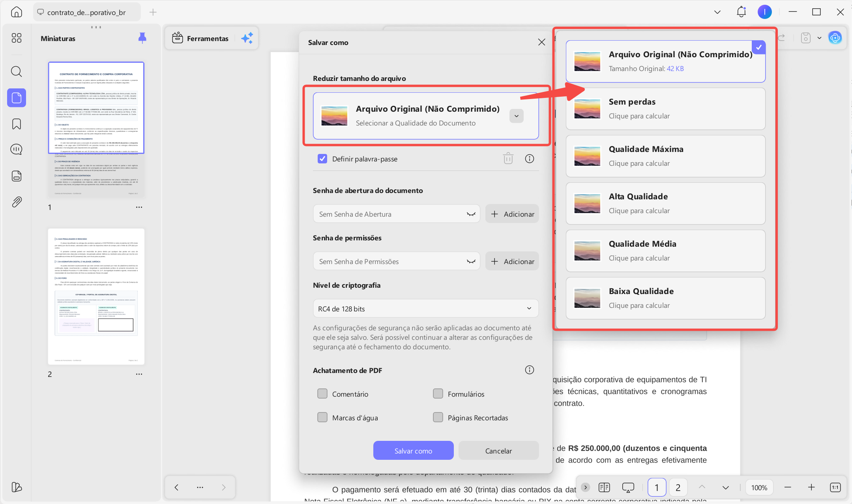Click the save icon in top toolbar

tap(805, 38)
